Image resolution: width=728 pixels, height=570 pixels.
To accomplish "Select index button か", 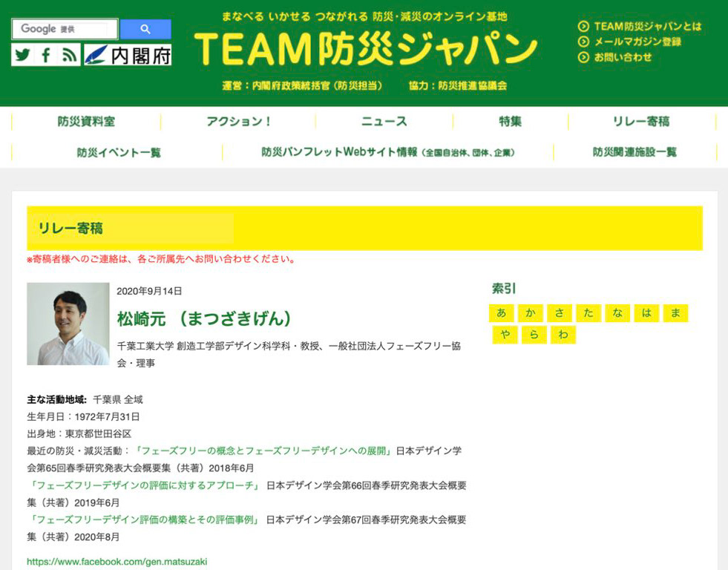I will click(530, 313).
